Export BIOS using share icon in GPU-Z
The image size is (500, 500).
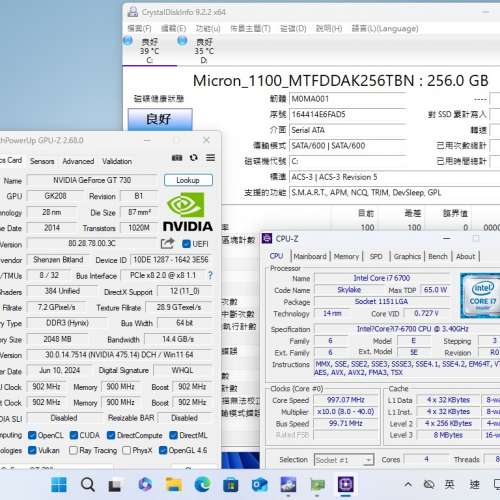[x=167, y=244]
